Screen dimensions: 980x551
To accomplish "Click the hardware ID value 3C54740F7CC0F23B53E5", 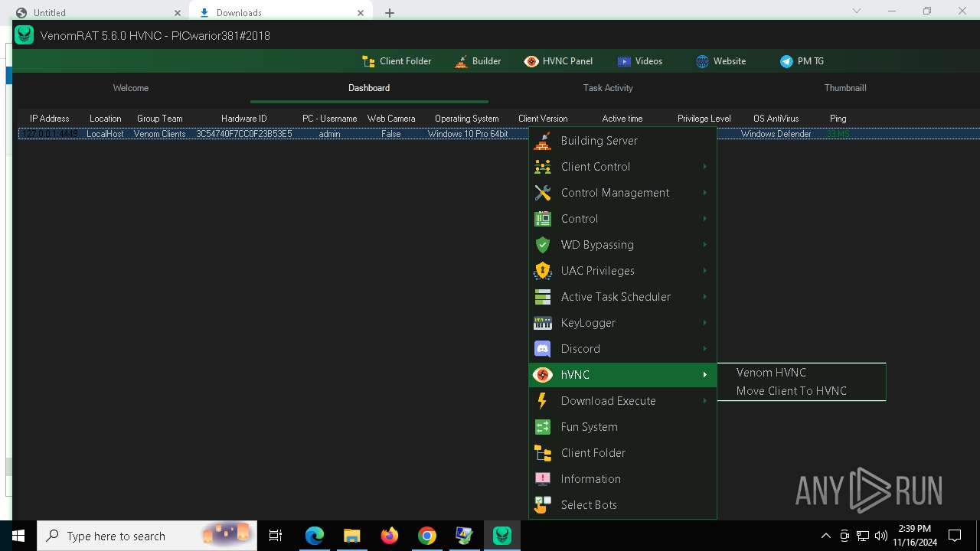I will pos(244,134).
